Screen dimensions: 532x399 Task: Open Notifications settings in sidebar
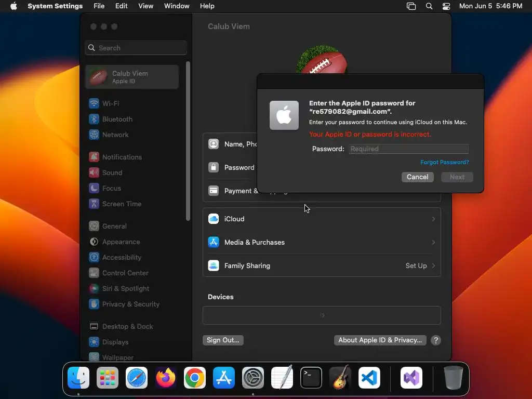coord(115,157)
